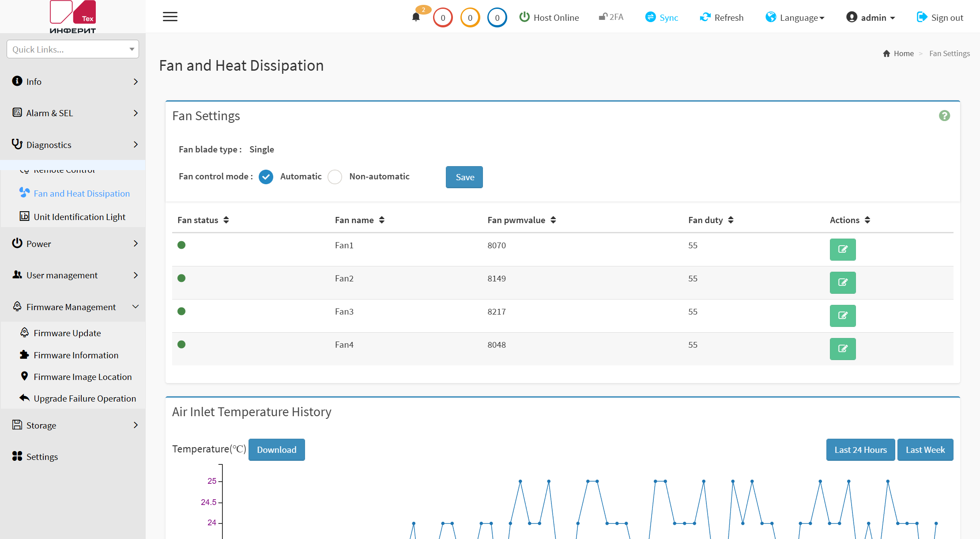Image resolution: width=980 pixels, height=539 pixels.
Task: Click the red critical alarm counter circle
Action: click(443, 18)
